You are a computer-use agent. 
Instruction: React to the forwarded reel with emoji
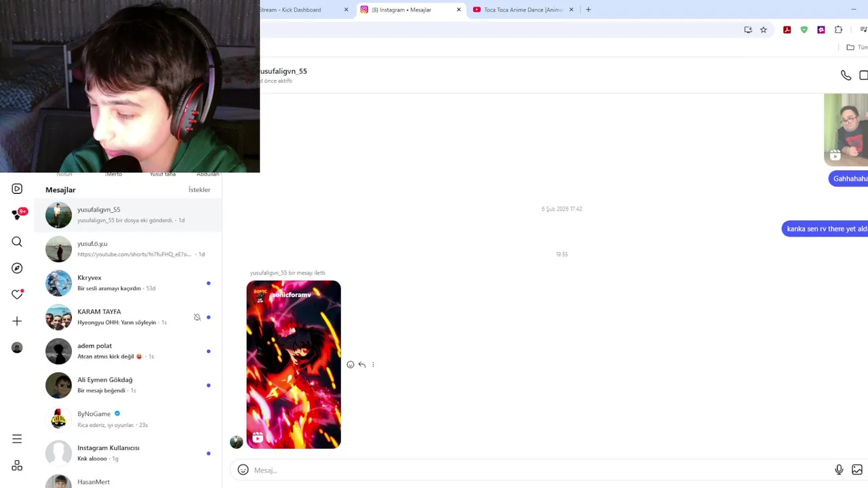coord(351,365)
